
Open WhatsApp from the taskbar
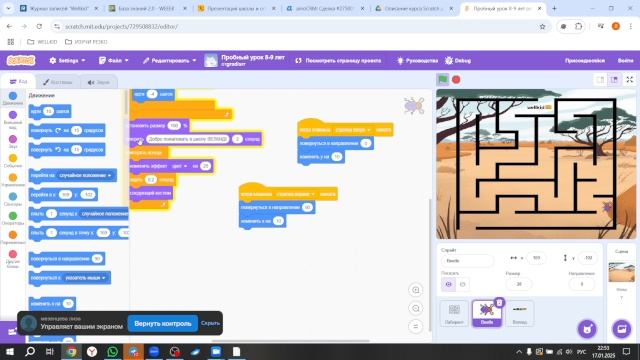click(113, 351)
